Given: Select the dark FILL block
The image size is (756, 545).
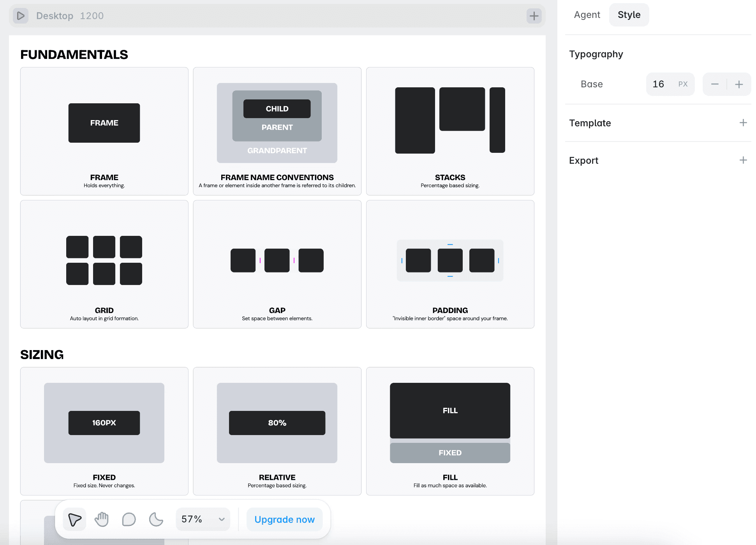Looking at the screenshot, I should pyautogui.click(x=450, y=411).
